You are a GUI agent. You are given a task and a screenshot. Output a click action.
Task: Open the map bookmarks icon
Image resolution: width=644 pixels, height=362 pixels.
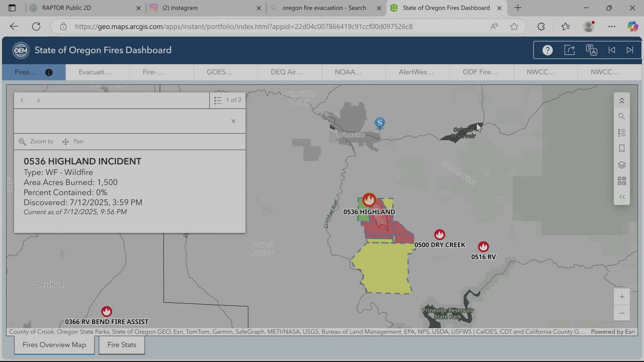622,148
